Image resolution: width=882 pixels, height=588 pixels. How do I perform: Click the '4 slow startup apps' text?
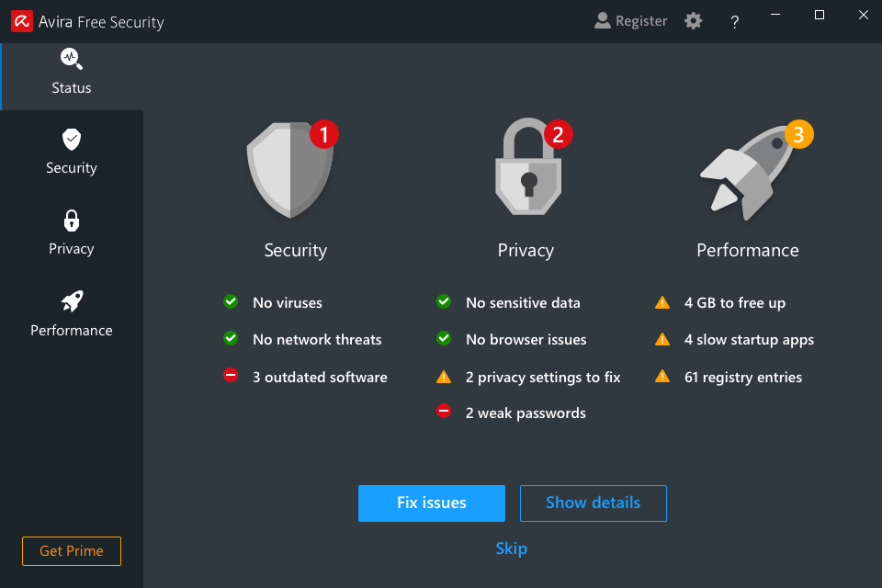(x=750, y=340)
